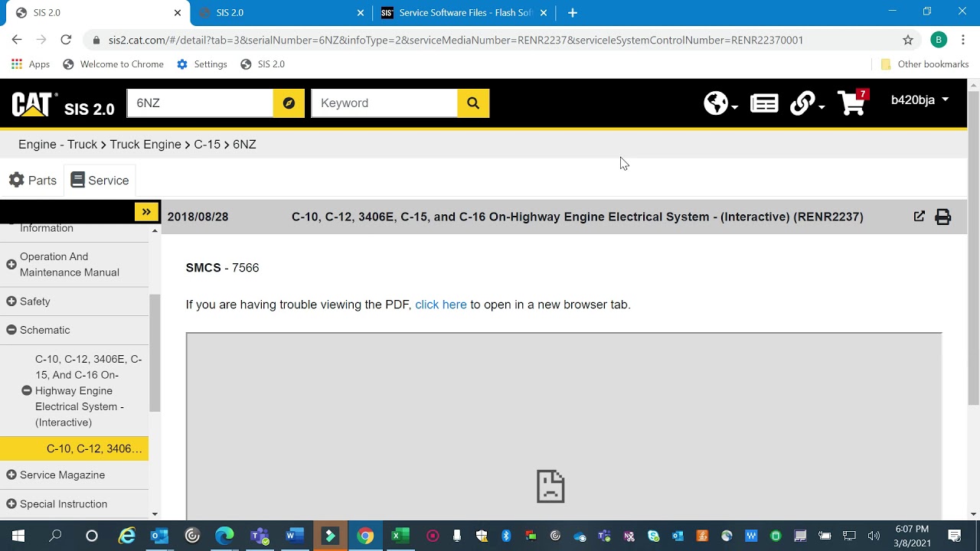The image size is (980, 551).
Task: Open the Welcome to Chrome bookmark
Action: tap(113, 64)
